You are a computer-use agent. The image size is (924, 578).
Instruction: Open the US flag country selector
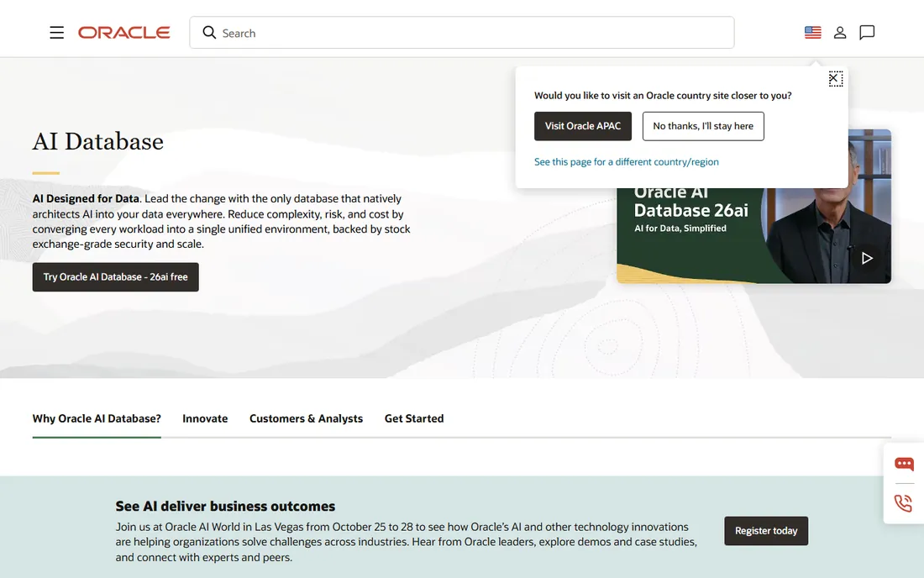point(812,33)
